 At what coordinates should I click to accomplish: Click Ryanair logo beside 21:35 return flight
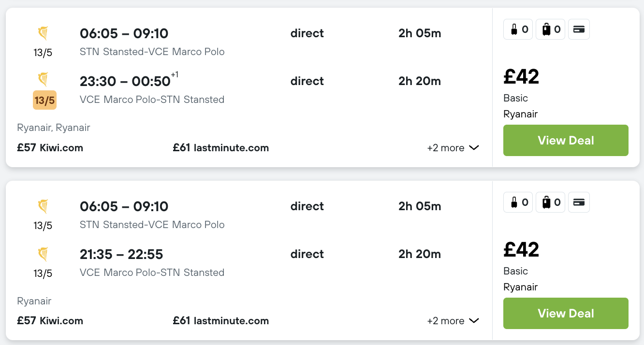44,254
